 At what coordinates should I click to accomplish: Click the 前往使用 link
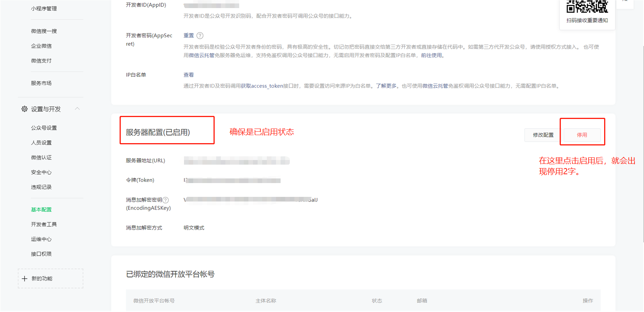pyautogui.click(x=431, y=55)
